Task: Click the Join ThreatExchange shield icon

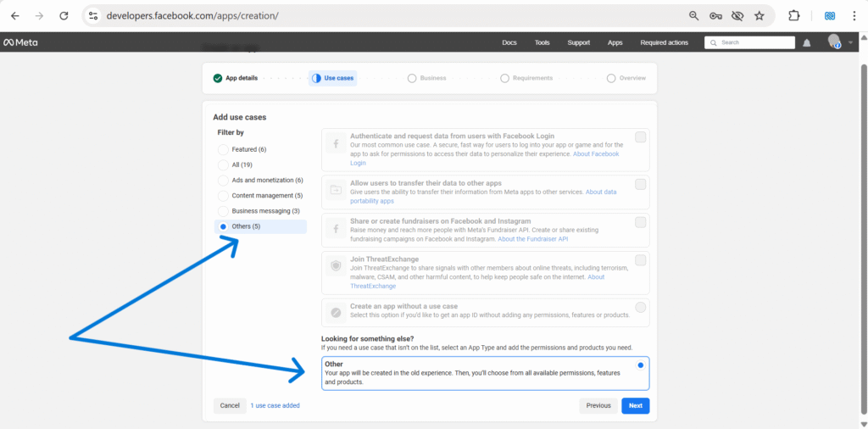Action: (x=336, y=266)
